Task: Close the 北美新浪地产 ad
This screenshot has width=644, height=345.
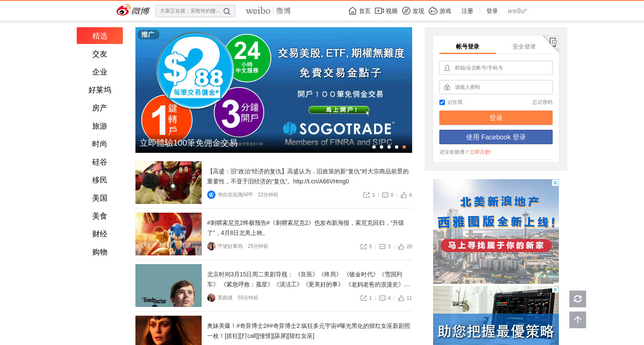Action: pyautogui.click(x=555, y=183)
